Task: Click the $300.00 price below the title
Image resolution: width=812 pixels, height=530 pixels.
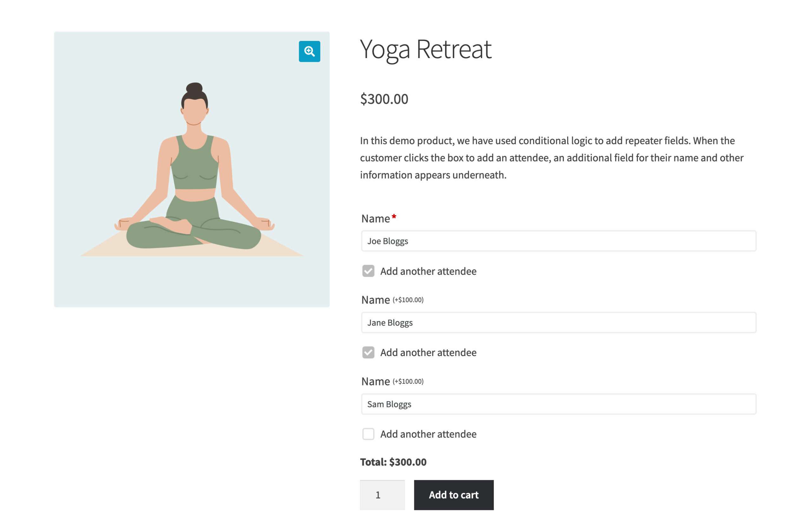Action: (384, 99)
